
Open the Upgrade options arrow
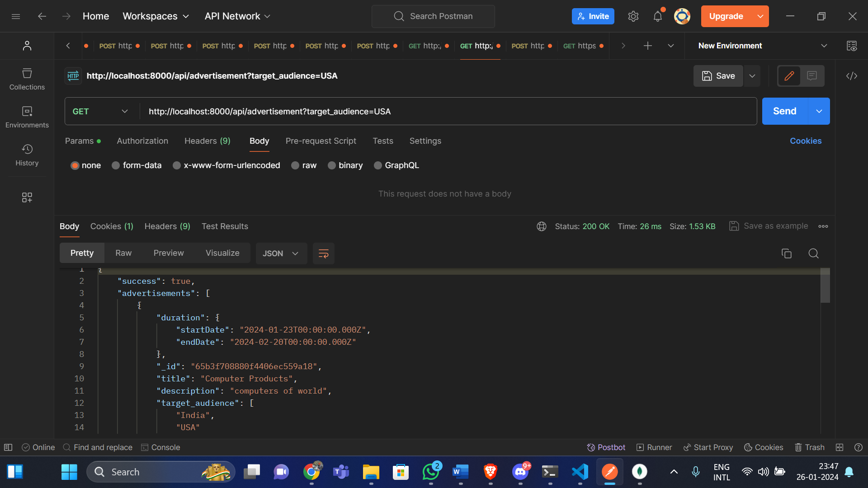pos(760,16)
